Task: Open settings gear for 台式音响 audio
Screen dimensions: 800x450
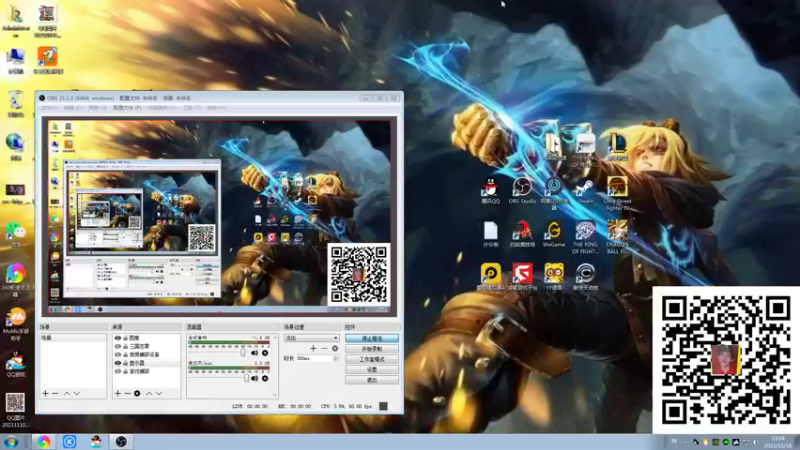Action: click(265, 353)
